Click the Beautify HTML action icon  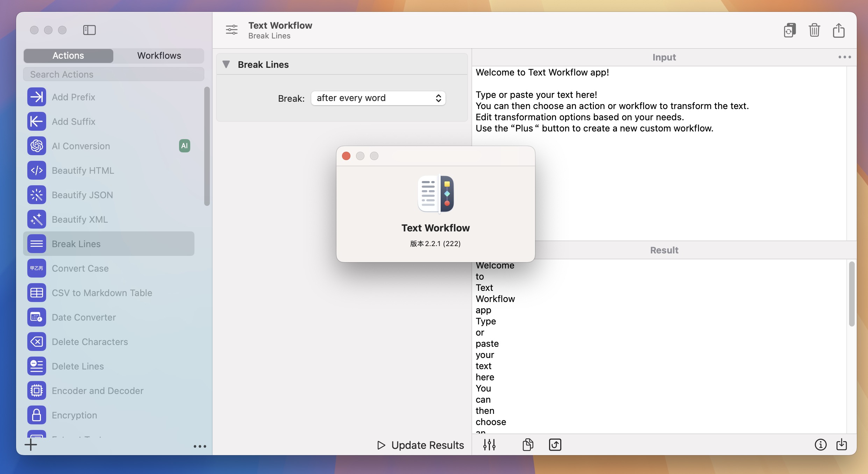[36, 170]
